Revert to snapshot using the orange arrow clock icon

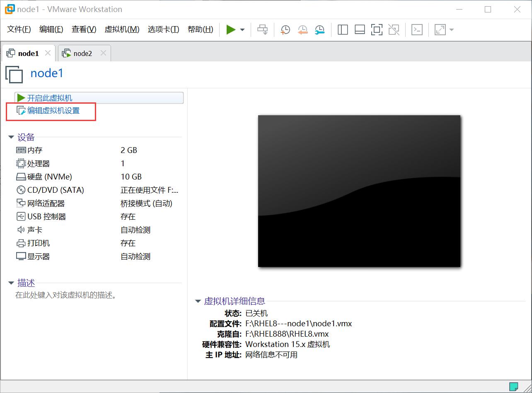point(302,29)
